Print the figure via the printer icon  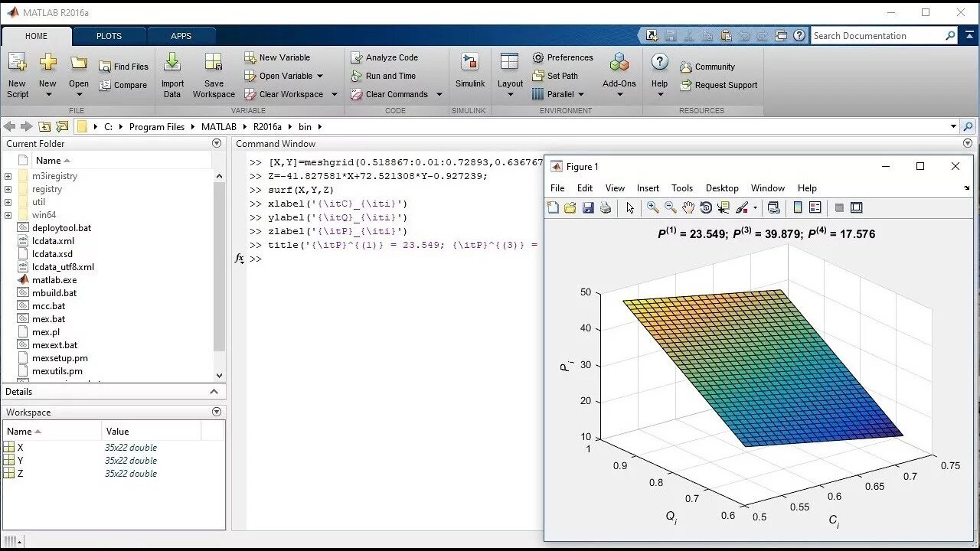tap(606, 207)
